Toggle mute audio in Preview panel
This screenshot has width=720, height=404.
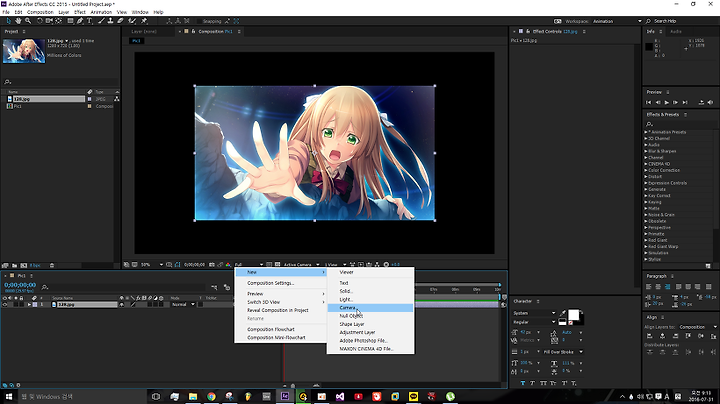coord(710,102)
